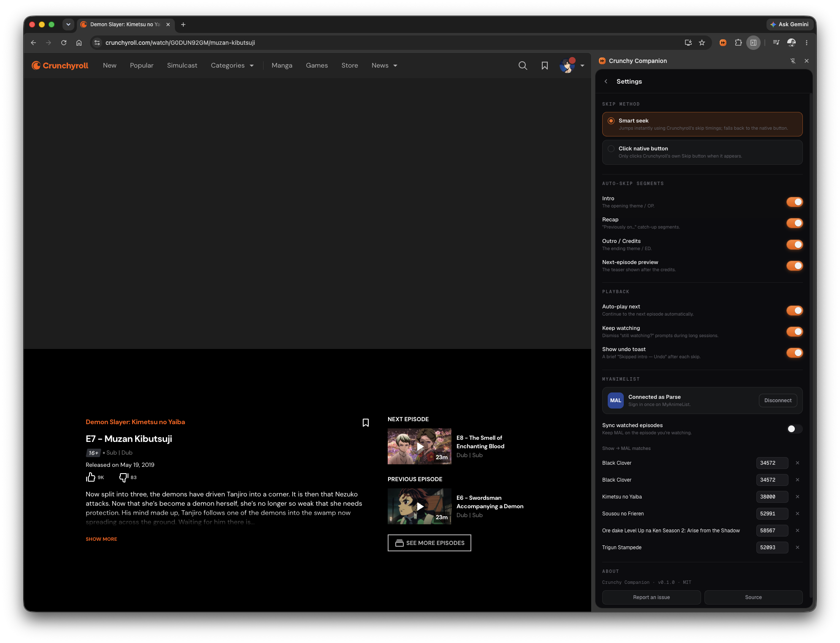Toggle Intro auto-skip
Viewport: 840px width, 643px height.
(x=794, y=202)
